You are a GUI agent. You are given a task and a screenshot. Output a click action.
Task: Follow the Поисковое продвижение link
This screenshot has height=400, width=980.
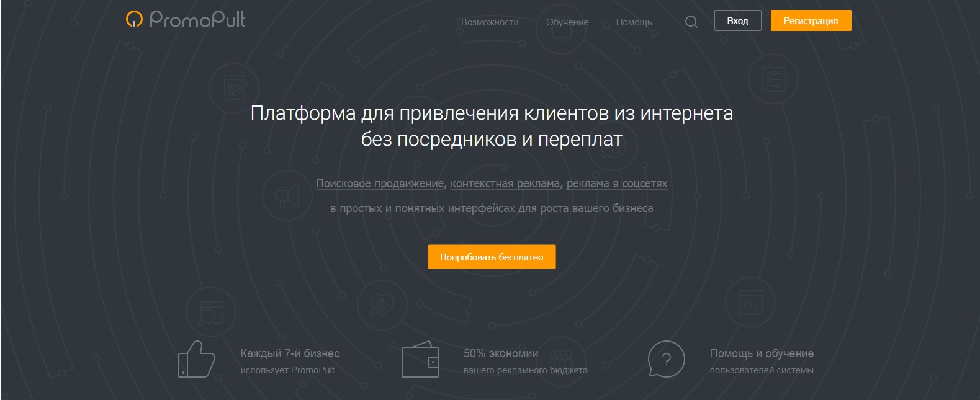point(380,184)
